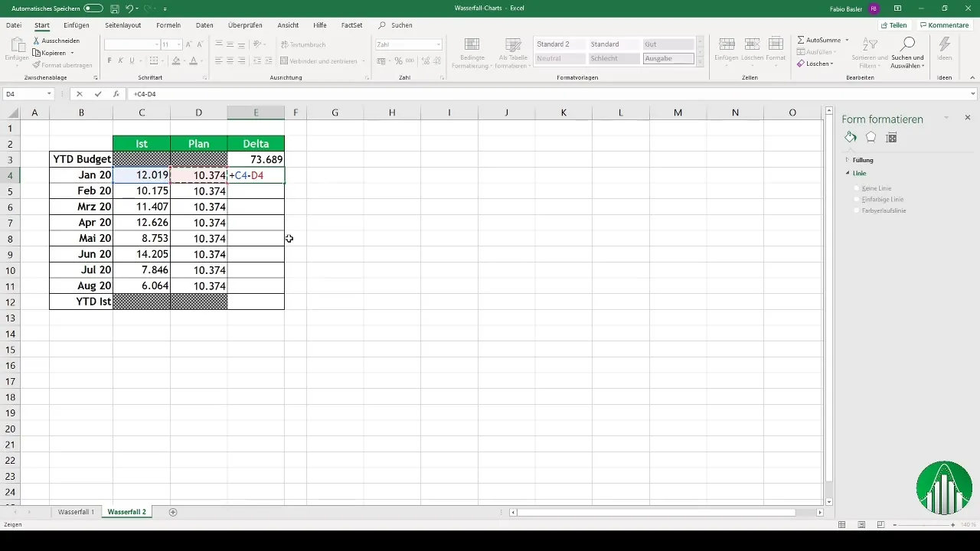Confirm formula entry with checkmark icon
Screen dimensions: 980x551
click(x=97, y=93)
